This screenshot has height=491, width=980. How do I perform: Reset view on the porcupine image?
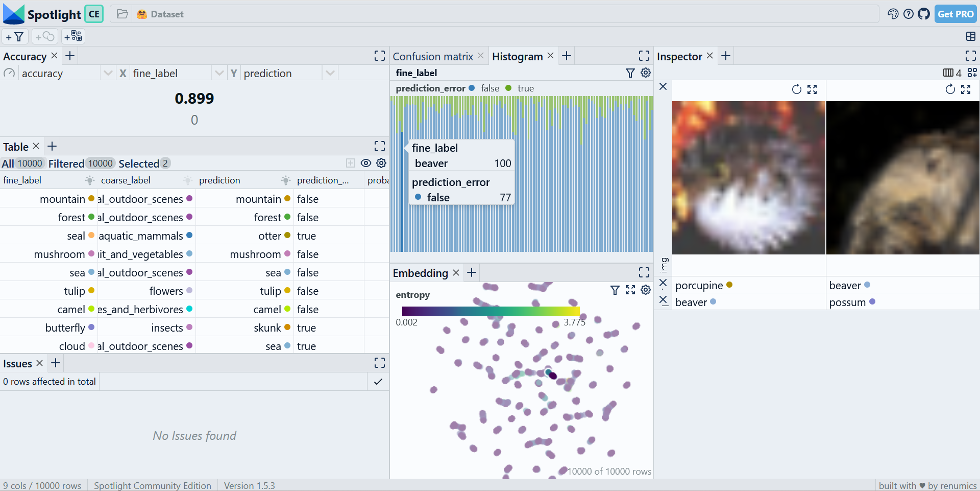pyautogui.click(x=796, y=89)
